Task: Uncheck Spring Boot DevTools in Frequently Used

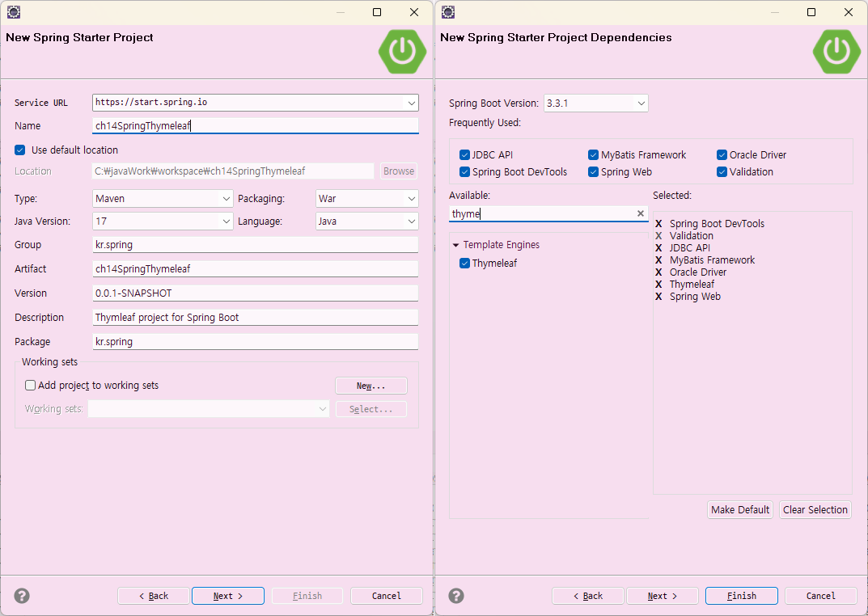Action: [x=464, y=172]
